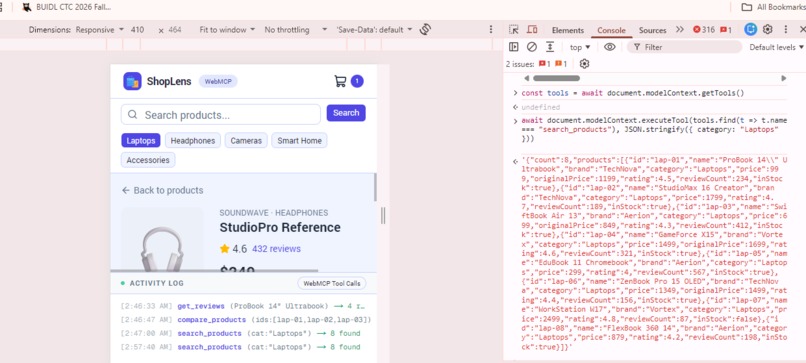806x363 pixels.
Task: Click the All Bookmarks folder icon
Action: pyautogui.click(x=746, y=7)
